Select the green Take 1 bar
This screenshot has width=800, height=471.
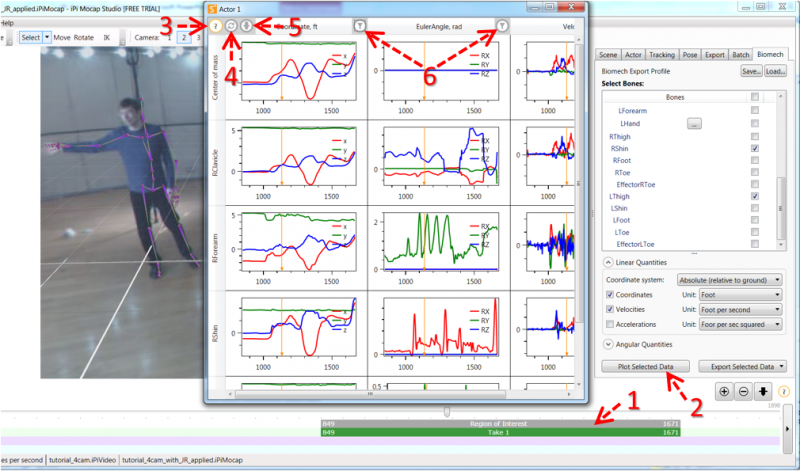(x=500, y=432)
